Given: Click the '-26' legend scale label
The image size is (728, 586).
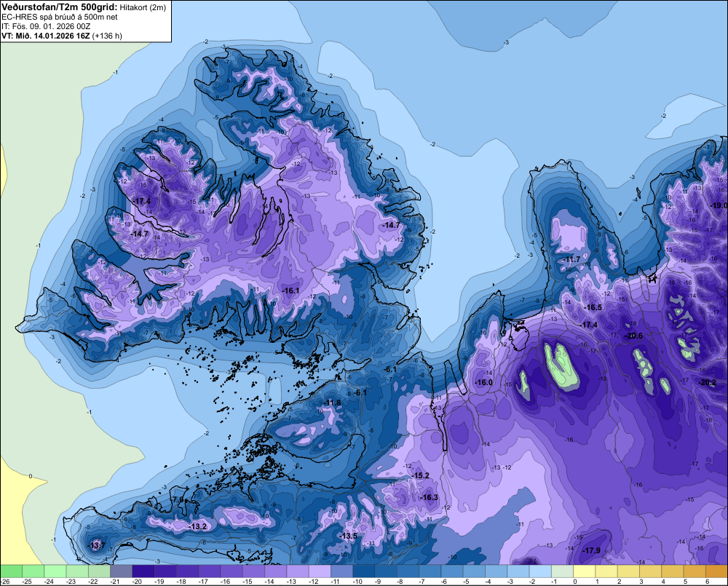Looking at the screenshot, I should tap(5, 582).
